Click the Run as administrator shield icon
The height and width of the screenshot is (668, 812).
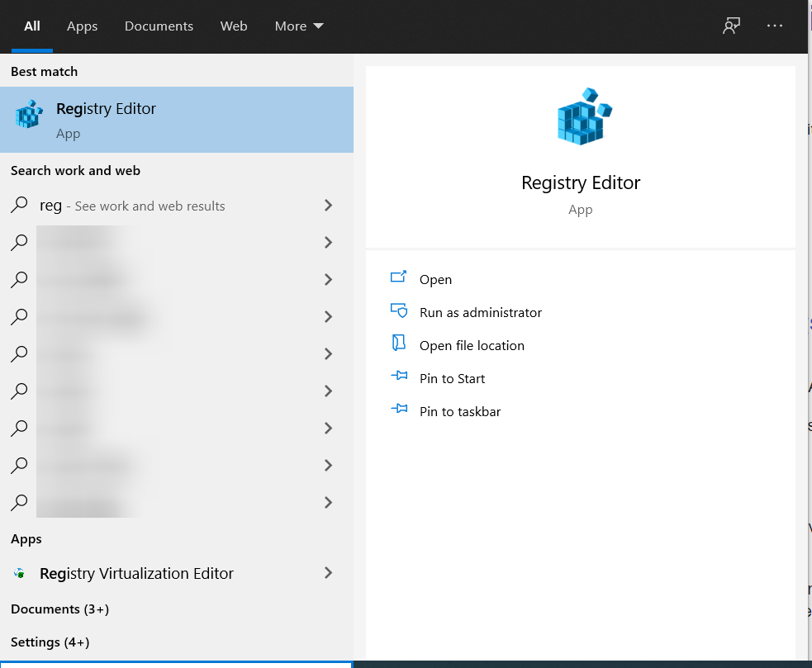coord(399,311)
